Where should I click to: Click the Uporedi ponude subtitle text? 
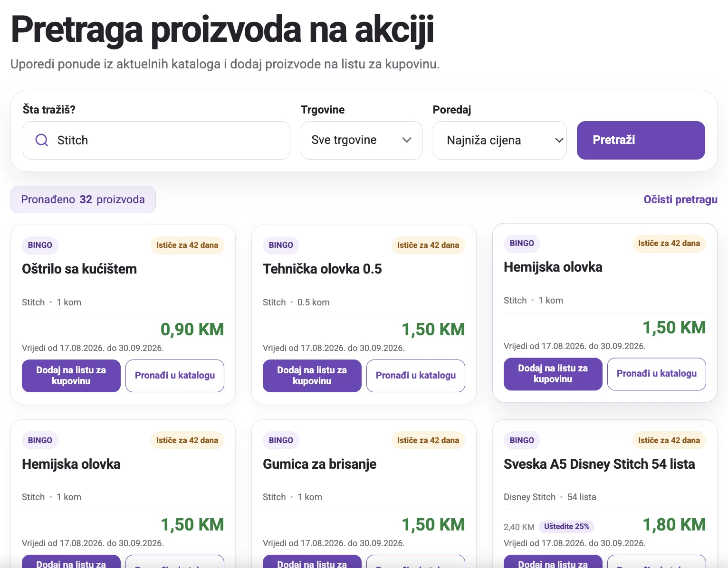225,64
